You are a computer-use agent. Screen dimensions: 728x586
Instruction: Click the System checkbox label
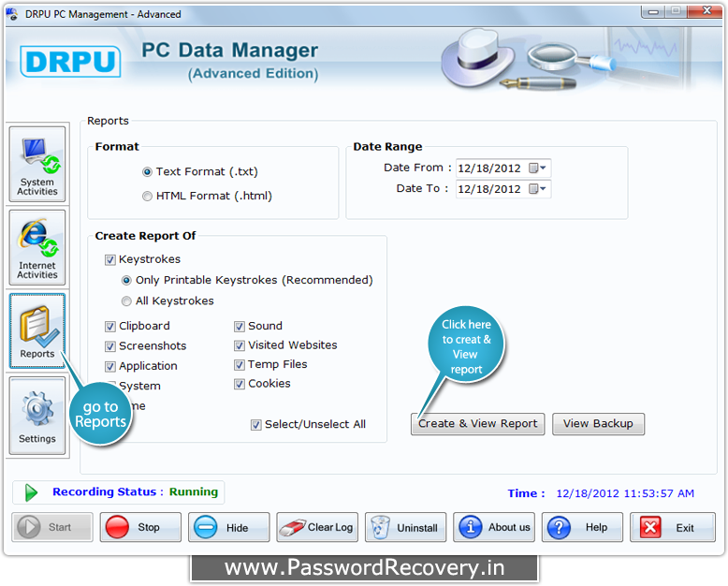[x=139, y=387]
